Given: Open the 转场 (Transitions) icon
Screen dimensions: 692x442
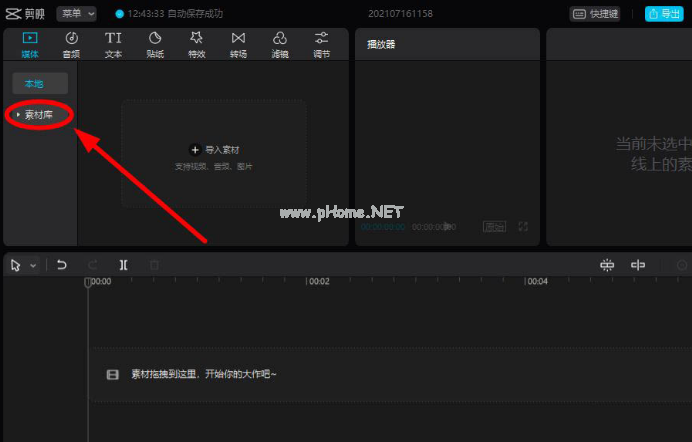Looking at the screenshot, I should coord(238,44).
